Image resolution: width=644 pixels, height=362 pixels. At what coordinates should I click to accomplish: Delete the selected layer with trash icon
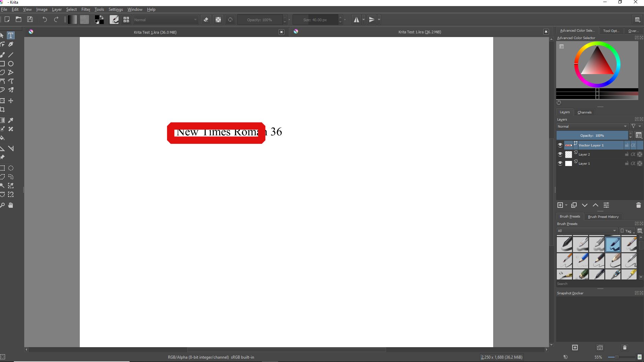(x=638, y=205)
